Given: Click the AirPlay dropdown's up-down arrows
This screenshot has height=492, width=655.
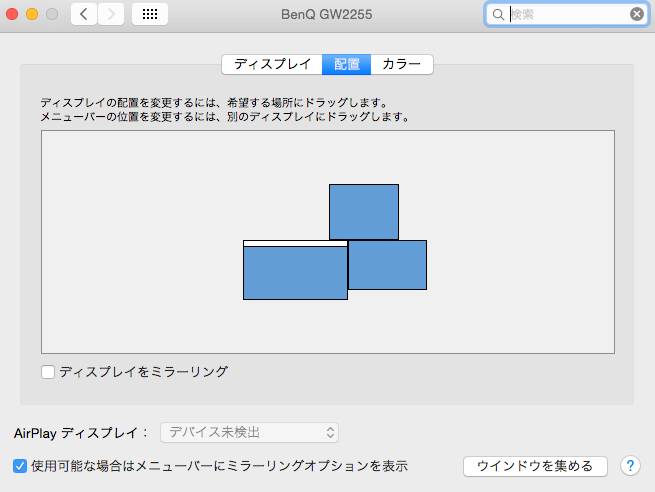Looking at the screenshot, I should pyautogui.click(x=330, y=432).
